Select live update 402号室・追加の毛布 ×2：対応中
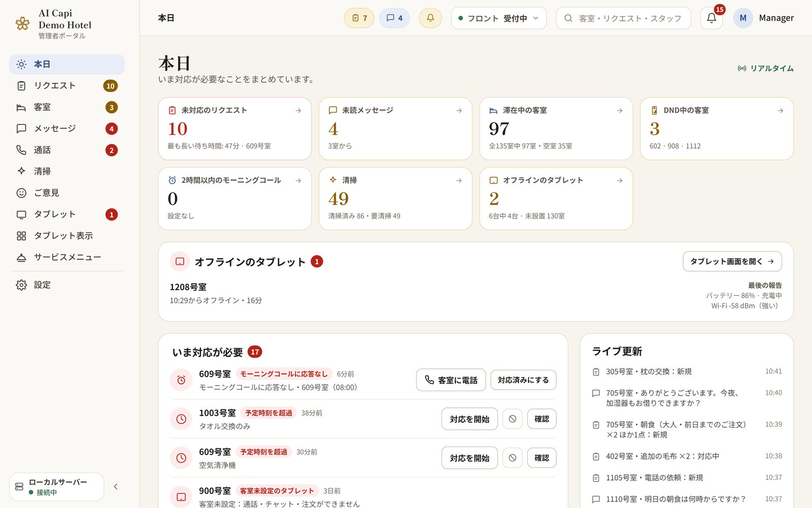Viewport: 812px width, 508px height. 687,456
